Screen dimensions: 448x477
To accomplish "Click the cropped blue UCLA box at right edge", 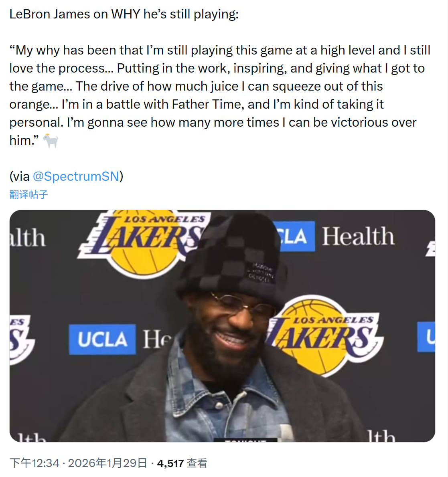I will (427, 337).
